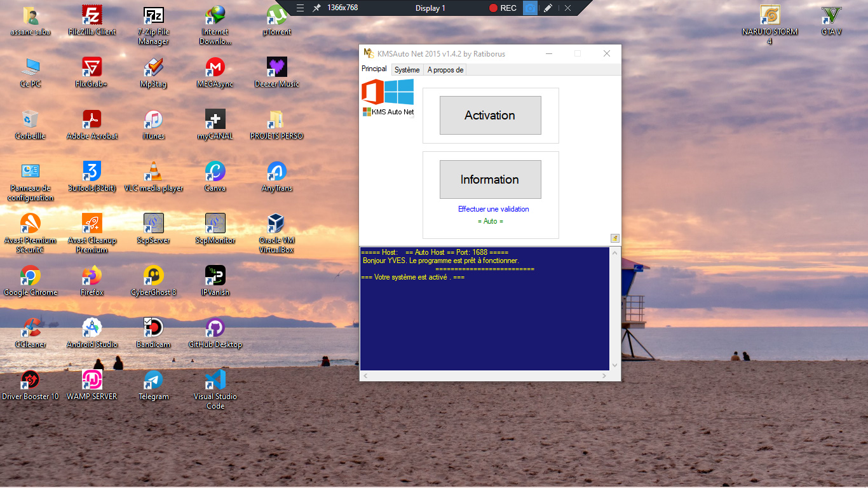Launch GitHub Desktop icon
The width and height of the screenshot is (868, 488).
pos(215,334)
